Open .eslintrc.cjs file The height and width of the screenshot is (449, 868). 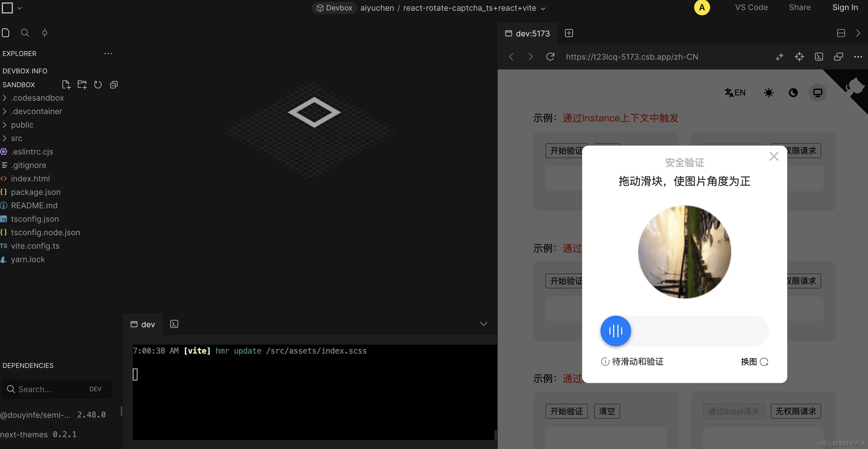pyautogui.click(x=32, y=152)
